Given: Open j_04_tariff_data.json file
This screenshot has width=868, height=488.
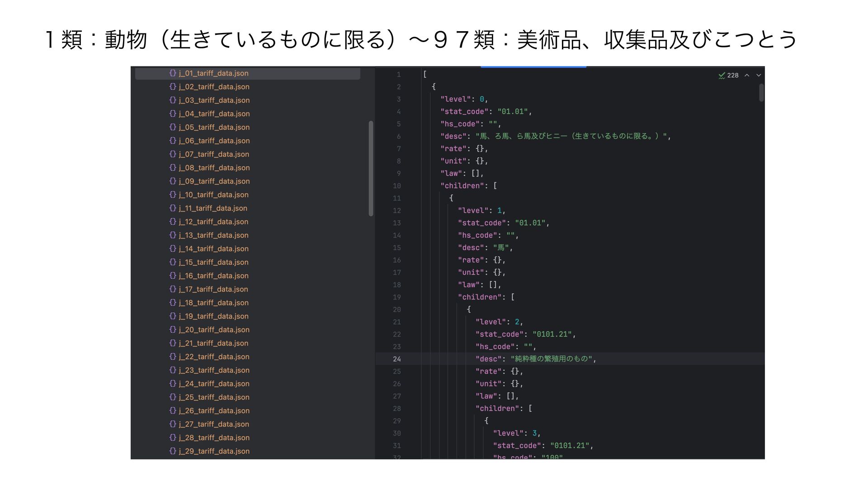Looking at the screenshot, I should pos(209,114).
